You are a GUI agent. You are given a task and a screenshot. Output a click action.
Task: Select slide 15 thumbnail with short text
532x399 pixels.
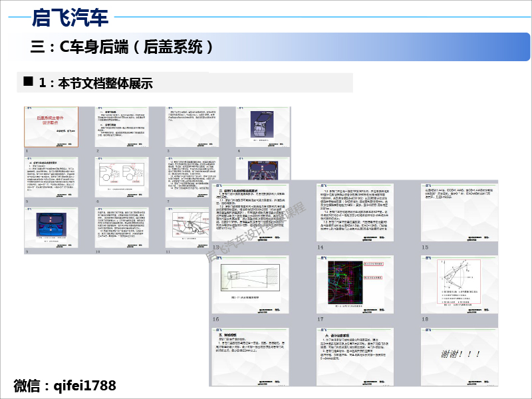pyautogui.click(x=460, y=213)
